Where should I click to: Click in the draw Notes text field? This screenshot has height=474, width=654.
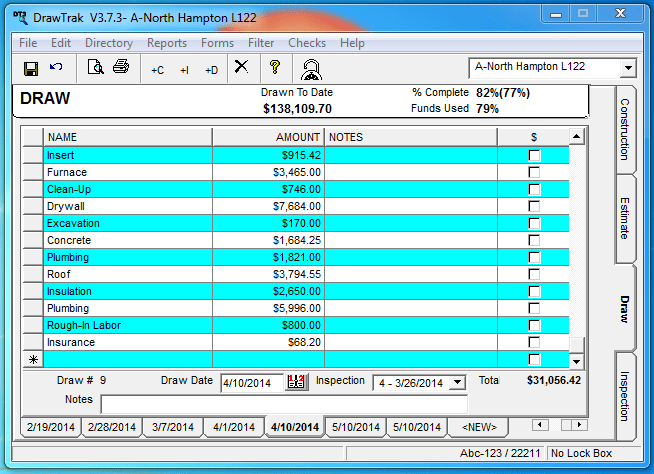[284, 404]
